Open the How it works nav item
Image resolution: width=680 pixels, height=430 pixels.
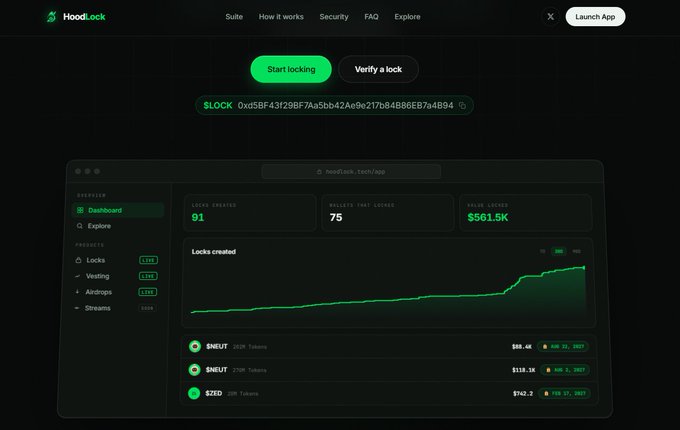click(281, 17)
